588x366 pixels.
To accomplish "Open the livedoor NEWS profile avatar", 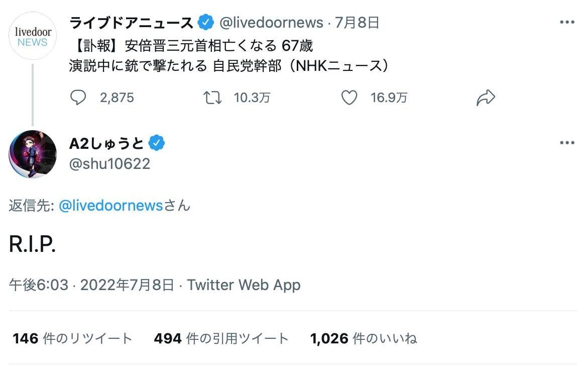I will click(32, 36).
